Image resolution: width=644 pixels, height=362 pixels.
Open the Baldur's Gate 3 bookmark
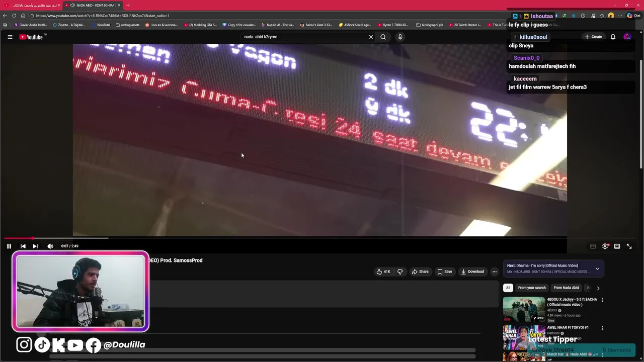point(316,25)
